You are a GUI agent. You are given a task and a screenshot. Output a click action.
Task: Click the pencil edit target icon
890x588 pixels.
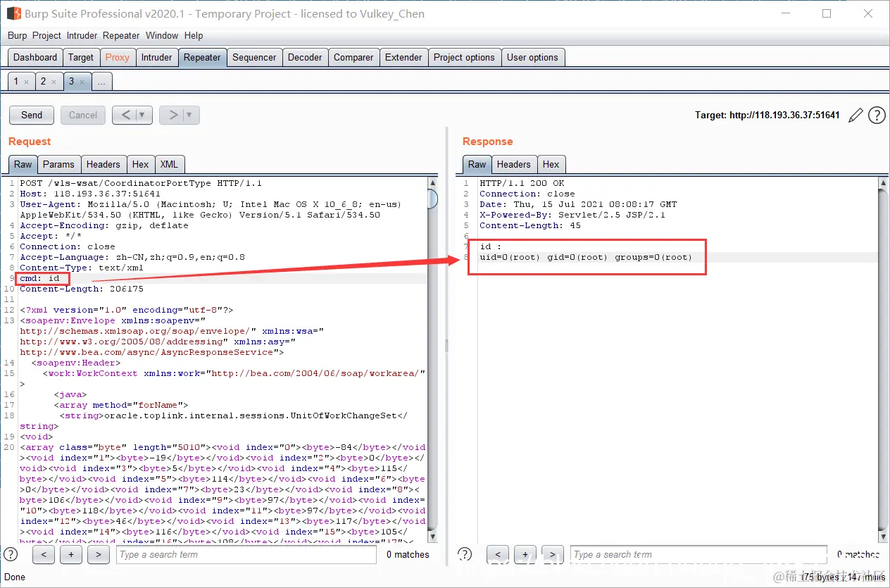(x=855, y=115)
